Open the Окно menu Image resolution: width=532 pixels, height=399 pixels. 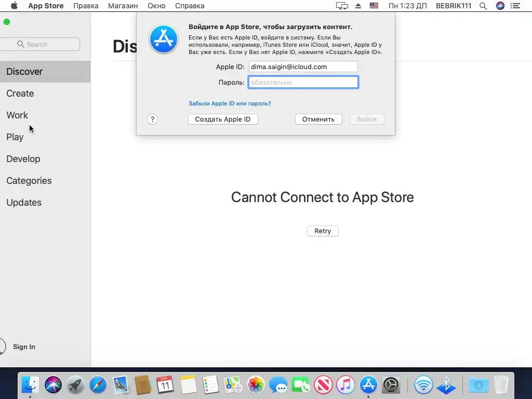156,6
